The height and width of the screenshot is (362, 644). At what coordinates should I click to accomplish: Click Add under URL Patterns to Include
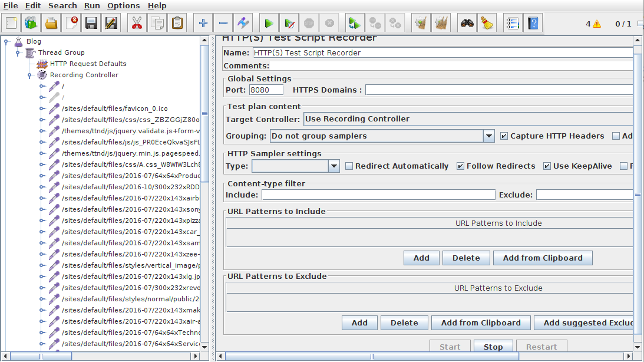coord(421,258)
